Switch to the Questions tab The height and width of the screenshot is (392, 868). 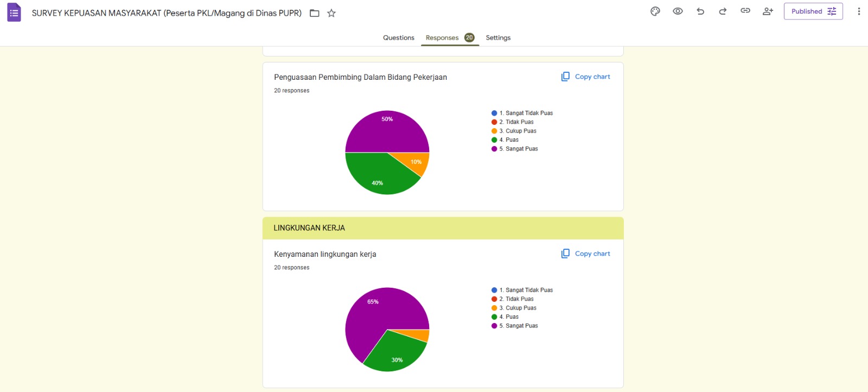[x=398, y=37]
